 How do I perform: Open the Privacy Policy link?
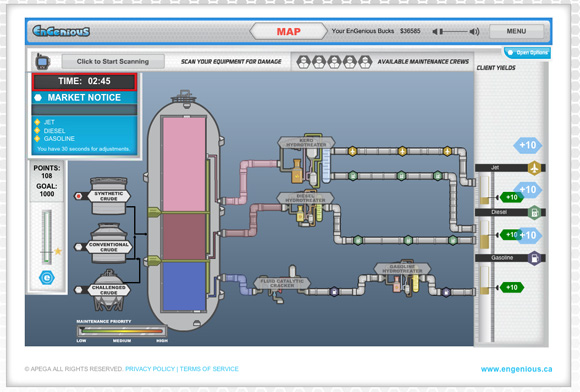click(x=150, y=369)
